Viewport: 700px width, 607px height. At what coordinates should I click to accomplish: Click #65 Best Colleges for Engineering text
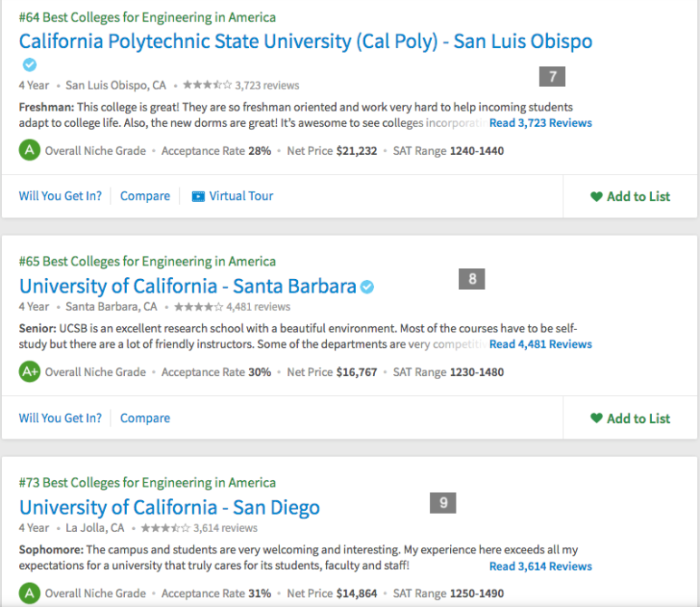tap(148, 261)
